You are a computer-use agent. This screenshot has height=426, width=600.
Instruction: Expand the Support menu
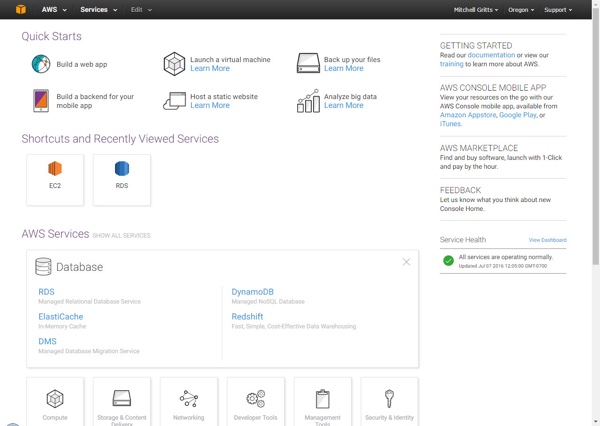(558, 10)
